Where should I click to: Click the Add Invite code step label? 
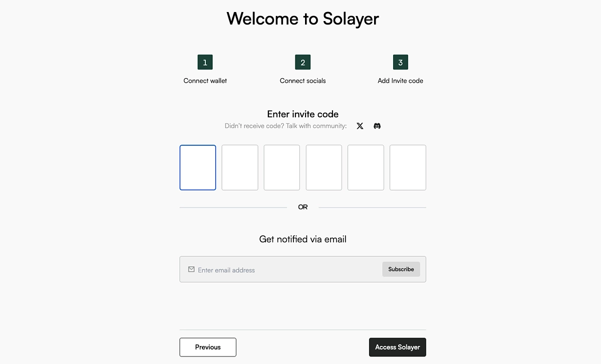[400, 80]
